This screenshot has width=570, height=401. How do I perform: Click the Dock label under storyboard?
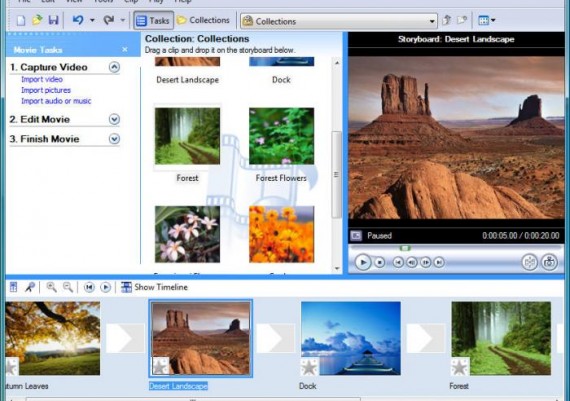(x=308, y=386)
